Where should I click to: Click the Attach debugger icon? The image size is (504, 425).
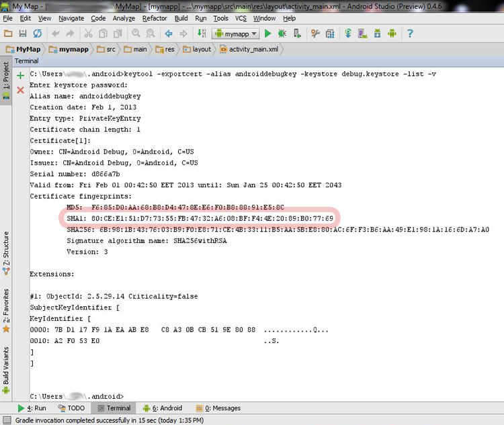click(297, 34)
